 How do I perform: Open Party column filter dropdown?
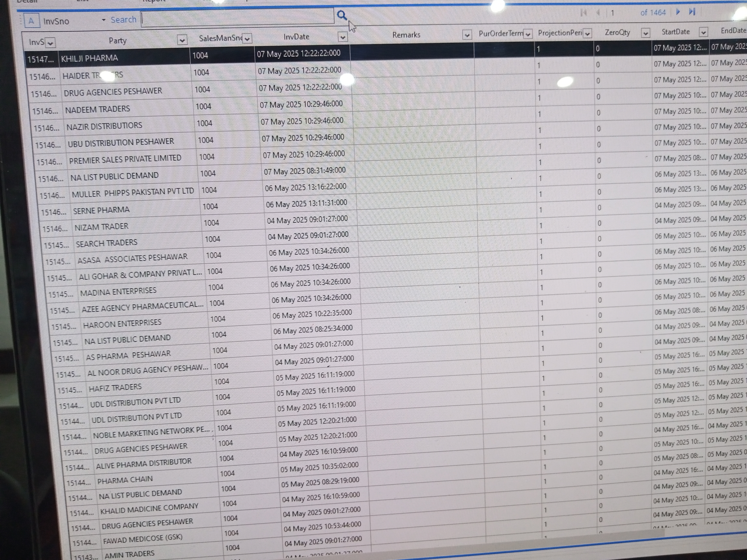[x=182, y=40]
